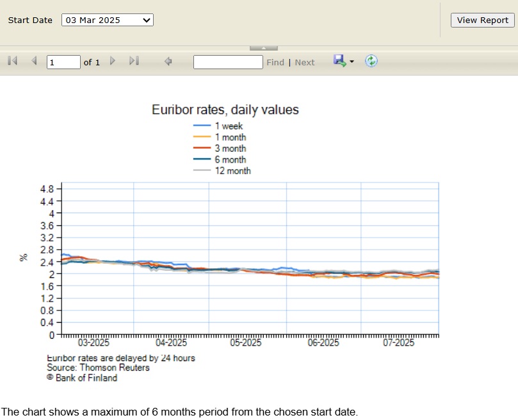Focus the find text search box

tap(228, 62)
